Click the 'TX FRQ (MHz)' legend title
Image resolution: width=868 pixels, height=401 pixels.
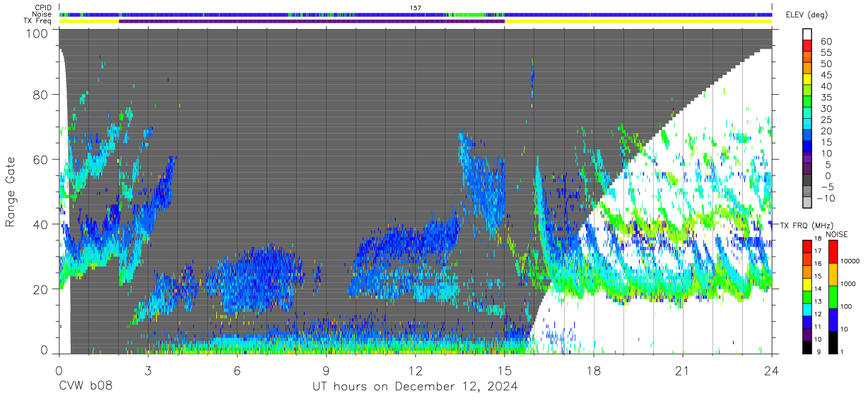(807, 226)
